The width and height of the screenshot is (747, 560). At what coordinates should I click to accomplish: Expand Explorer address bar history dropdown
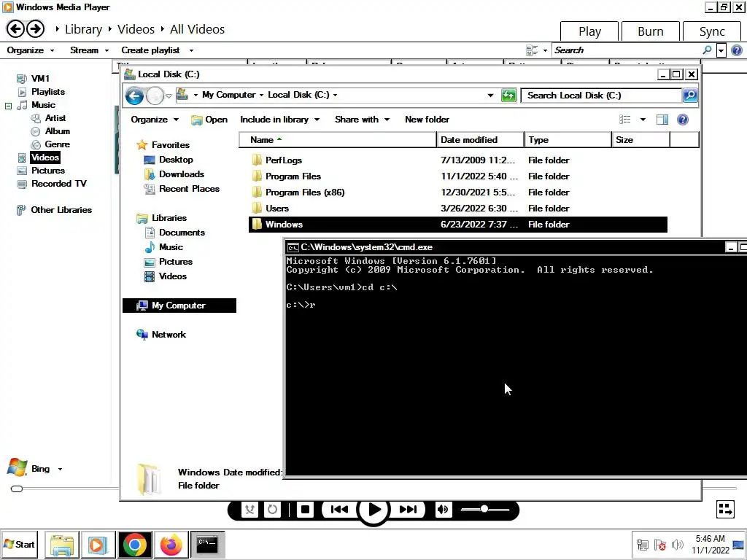click(x=490, y=96)
